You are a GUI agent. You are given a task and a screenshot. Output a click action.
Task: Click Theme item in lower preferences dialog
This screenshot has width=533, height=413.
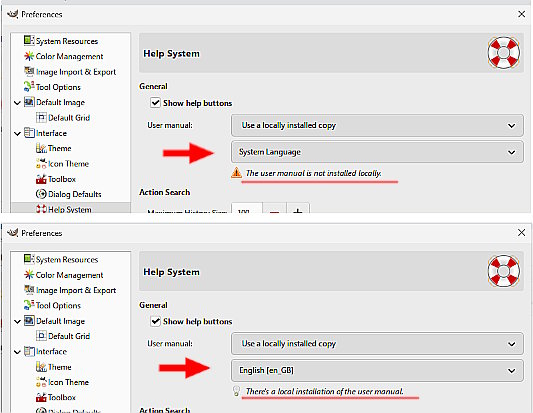click(54, 367)
